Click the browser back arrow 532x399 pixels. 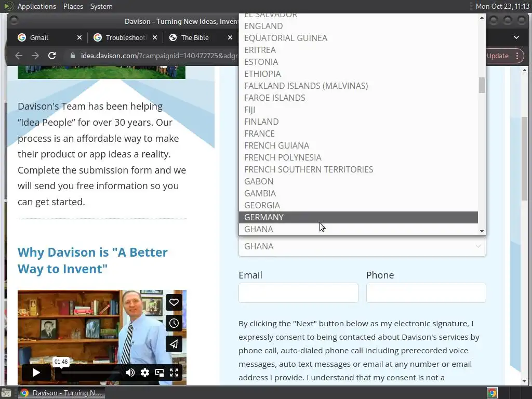pyautogui.click(x=19, y=56)
